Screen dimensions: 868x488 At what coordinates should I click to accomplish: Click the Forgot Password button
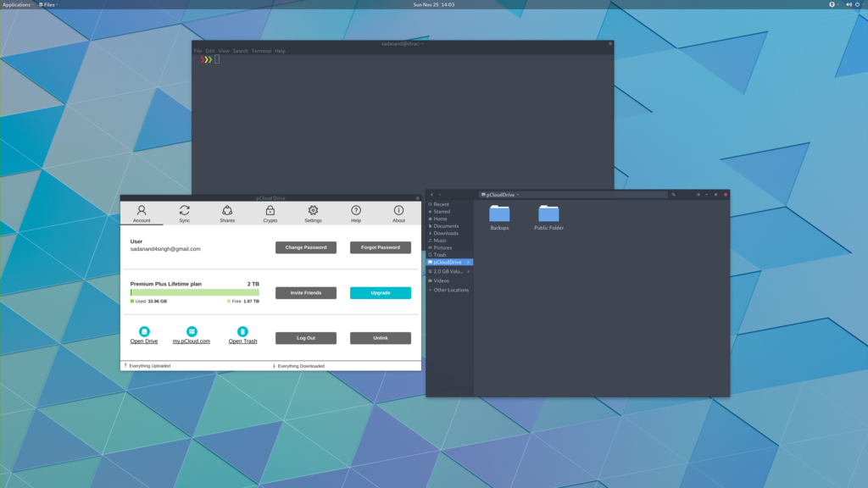click(381, 247)
